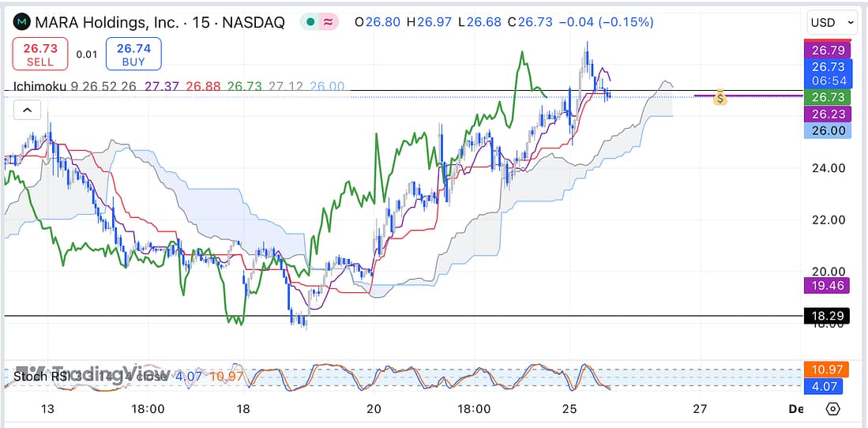Click the purple 19.46 price label
Screen dimensions: 868x428
827,286
